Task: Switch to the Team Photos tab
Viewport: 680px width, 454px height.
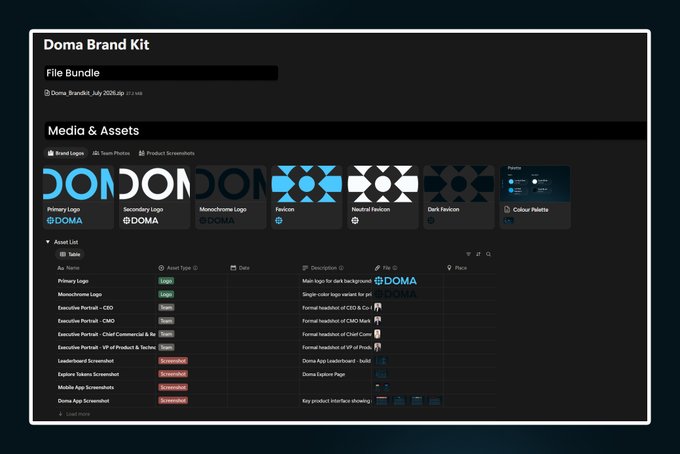Action: [111, 153]
